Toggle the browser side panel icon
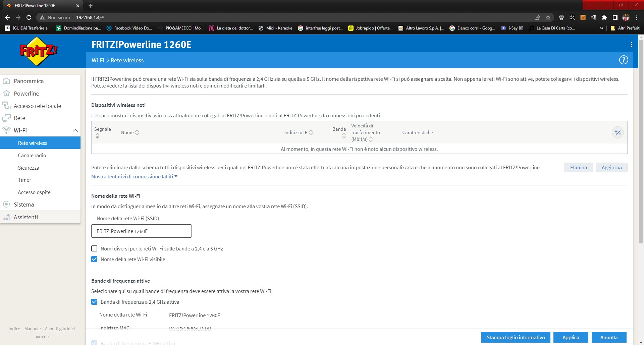 click(x=615, y=17)
